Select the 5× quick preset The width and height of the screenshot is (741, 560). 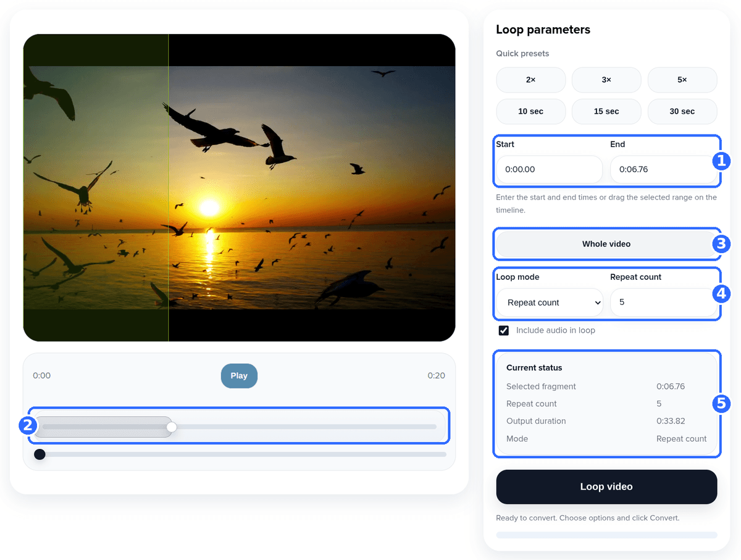[x=682, y=80]
